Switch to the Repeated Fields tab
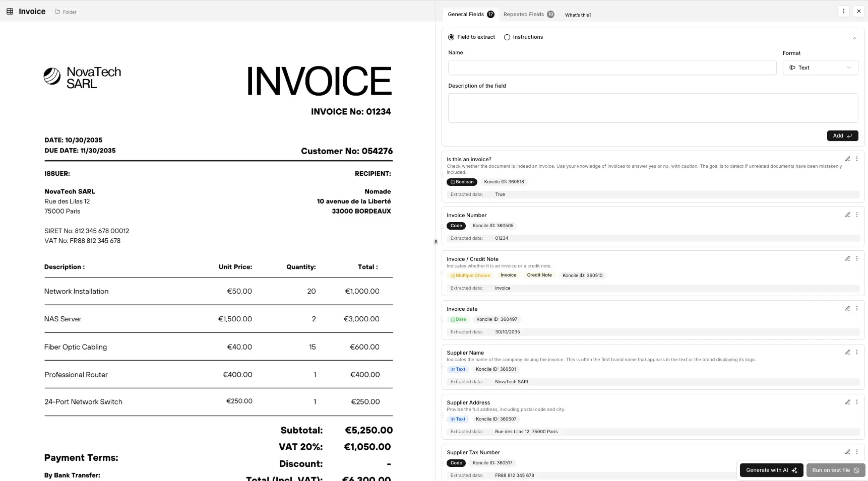The image size is (868, 481). point(529,14)
